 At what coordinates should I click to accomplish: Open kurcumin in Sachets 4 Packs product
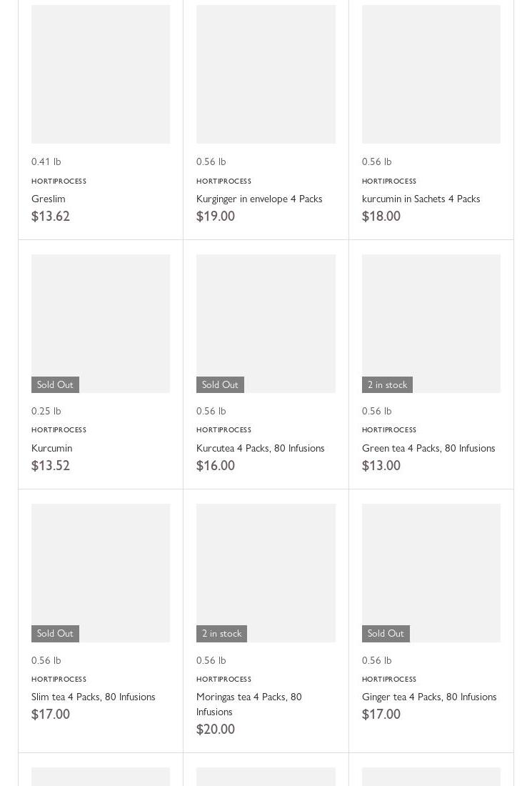(421, 199)
